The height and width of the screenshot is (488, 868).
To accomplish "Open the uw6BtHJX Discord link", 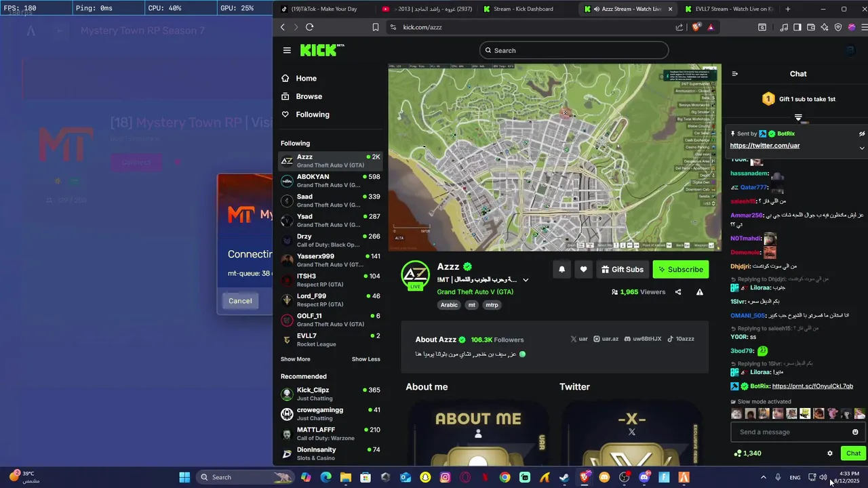I will coord(642,339).
